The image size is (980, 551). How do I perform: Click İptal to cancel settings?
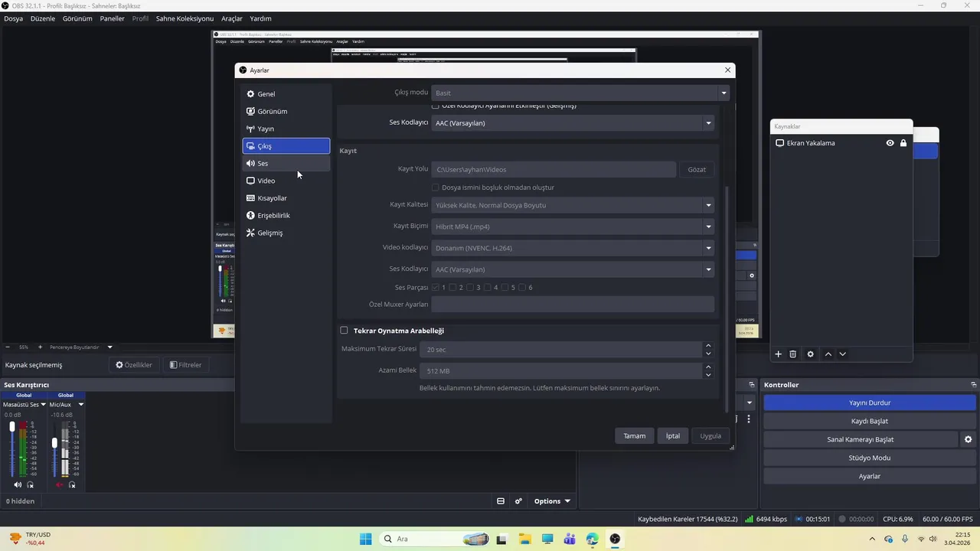click(673, 435)
